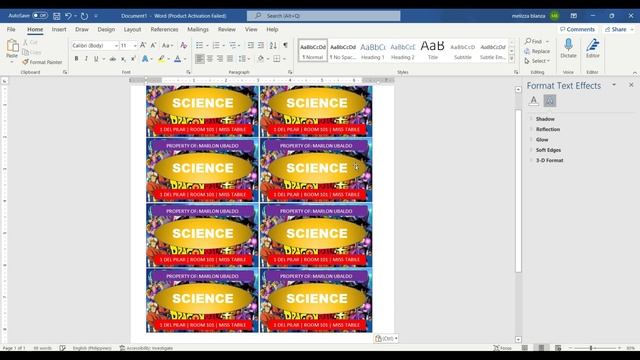Apply the text highlight color

coord(162,59)
